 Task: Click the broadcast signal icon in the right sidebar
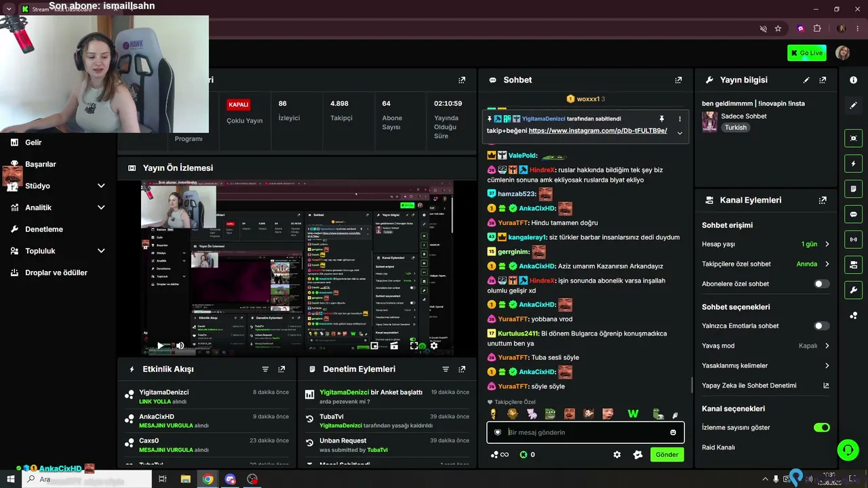[854, 239]
